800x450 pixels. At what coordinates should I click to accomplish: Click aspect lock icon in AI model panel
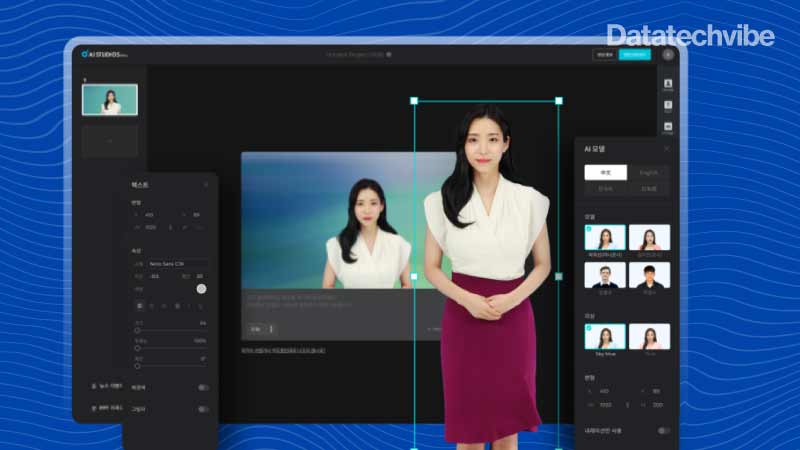coord(628,405)
